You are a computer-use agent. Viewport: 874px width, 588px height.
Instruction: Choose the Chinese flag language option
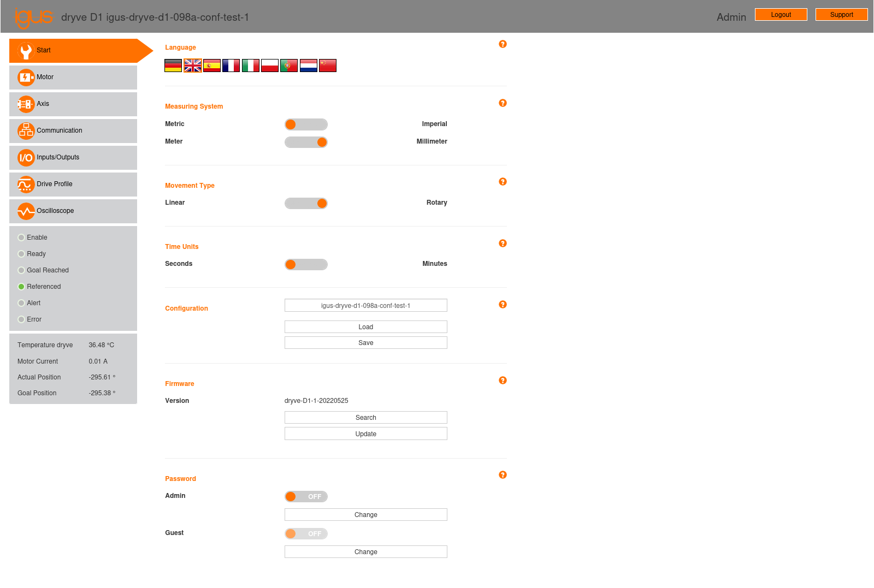(328, 66)
